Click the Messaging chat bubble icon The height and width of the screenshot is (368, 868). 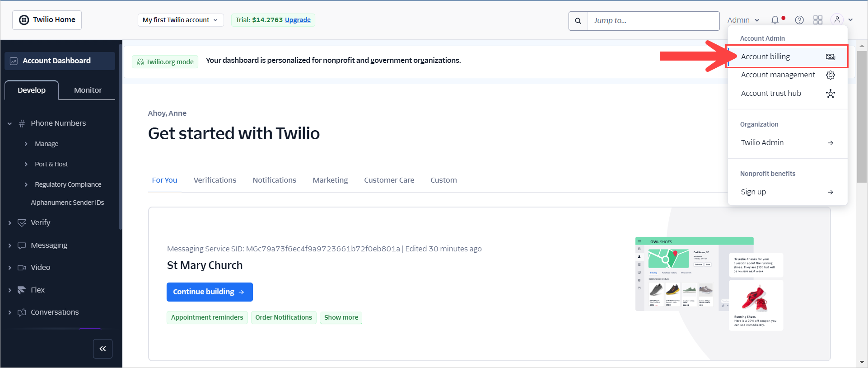pyautogui.click(x=22, y=245)
